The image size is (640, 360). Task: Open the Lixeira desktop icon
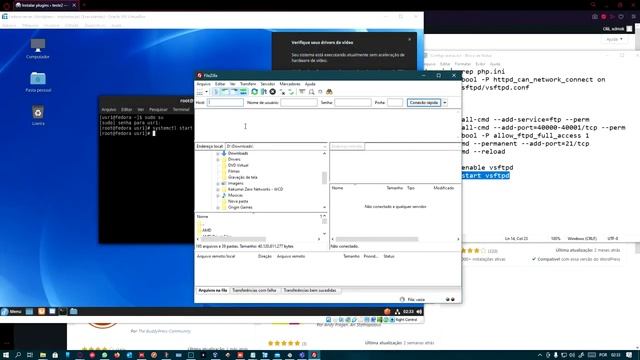pyautogui.click(x=38, y=115)
